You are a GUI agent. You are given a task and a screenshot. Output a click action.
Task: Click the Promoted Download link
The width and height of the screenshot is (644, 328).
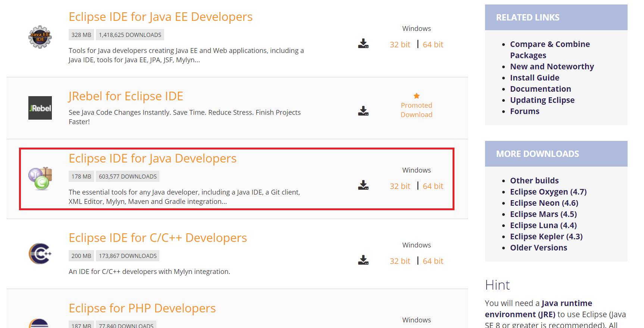coord(416,110)
